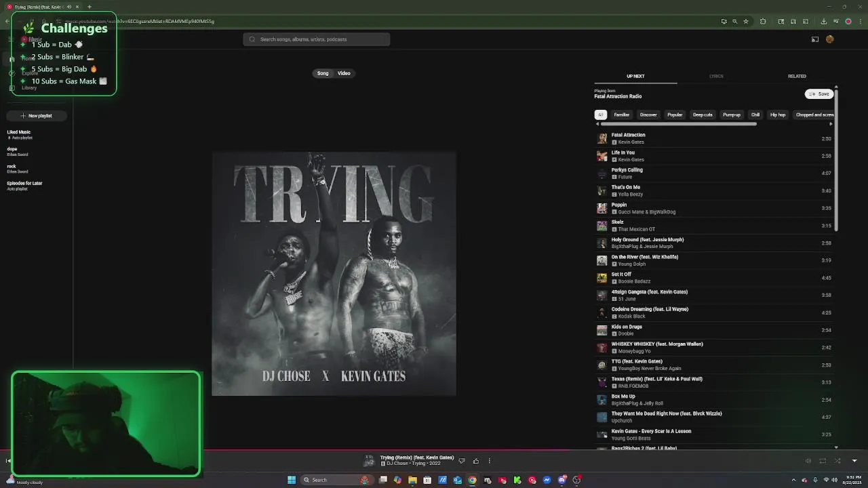Click the New playlist button in sidebar
Viewport: 868px width, 488px height.
click(37, 116)
